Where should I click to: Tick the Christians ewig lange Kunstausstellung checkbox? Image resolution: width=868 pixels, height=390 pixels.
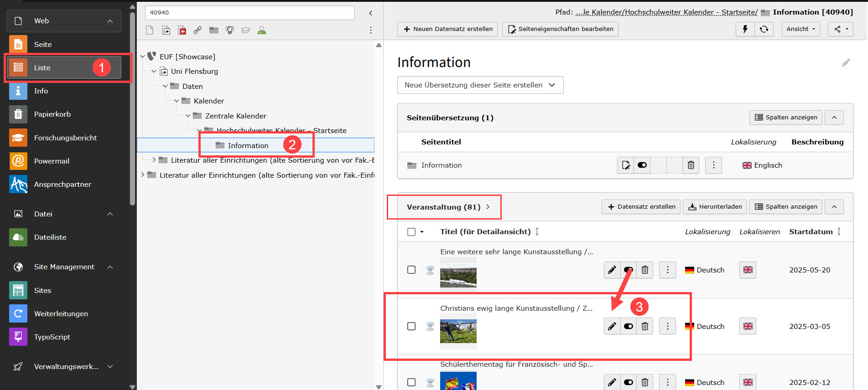(x=411, y=326)
